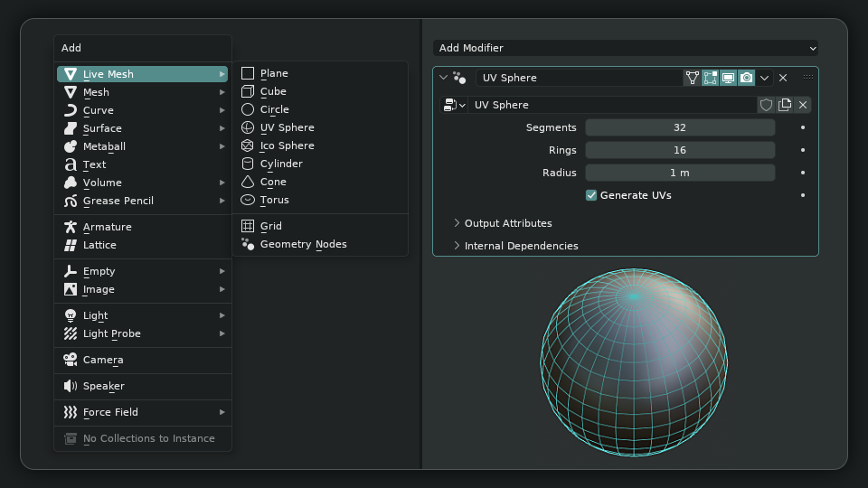Click the Grid icon

point(248,226)
